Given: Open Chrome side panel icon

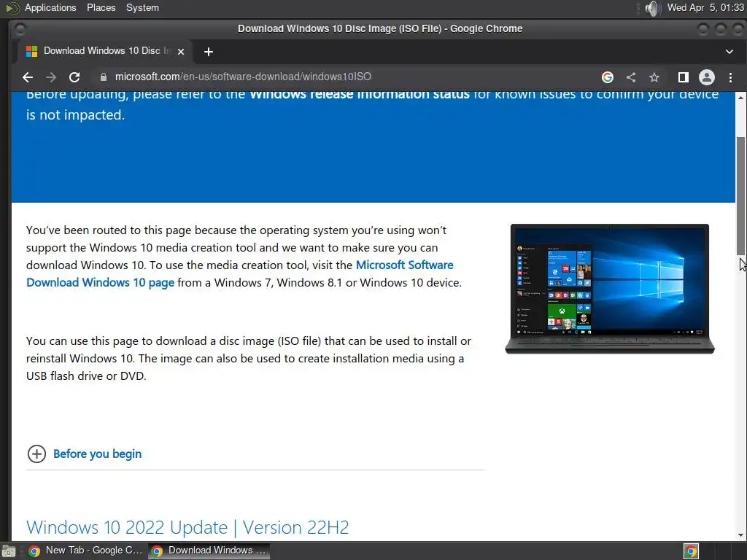Looking at the screenshot, I should coord(683,77).
